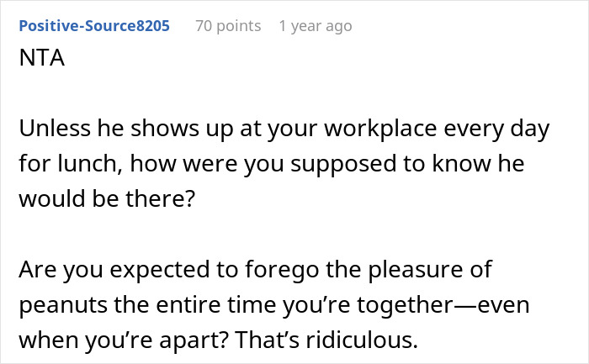Click the phrase for lunch
The width and height of the screenshot is (589, 364).
pos(71,165)
